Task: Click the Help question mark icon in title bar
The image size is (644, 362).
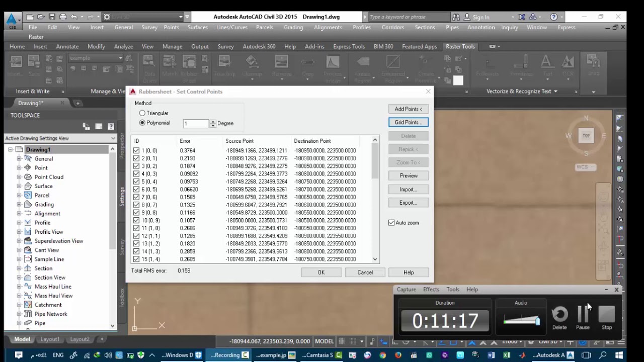Action: [x=554, y=17]
